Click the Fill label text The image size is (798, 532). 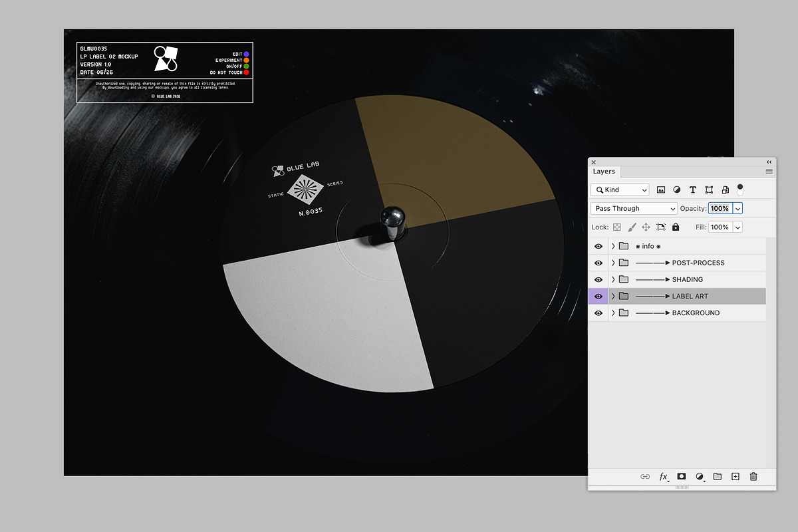(702, 227)
